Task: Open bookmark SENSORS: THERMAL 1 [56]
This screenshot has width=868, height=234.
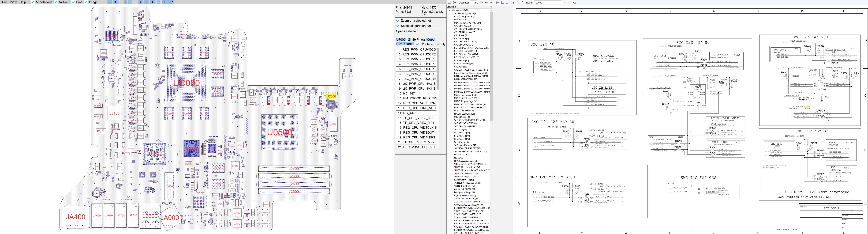Action: coord(466,173)
